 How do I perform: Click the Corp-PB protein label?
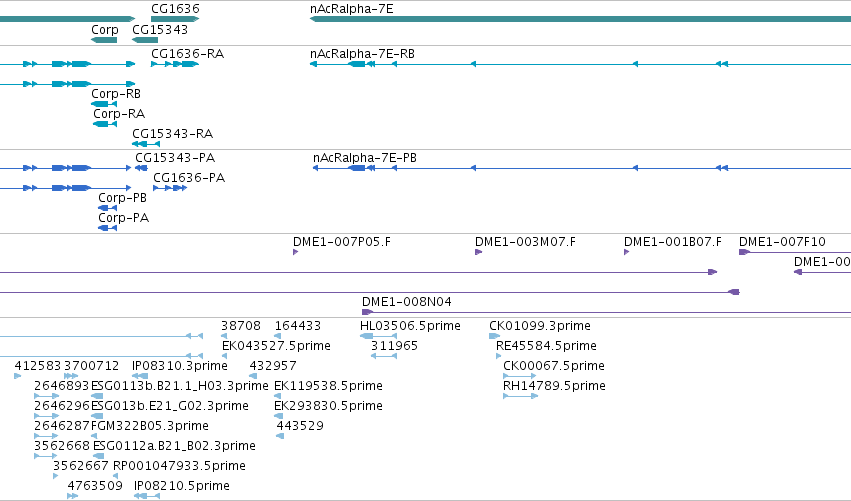123,198
